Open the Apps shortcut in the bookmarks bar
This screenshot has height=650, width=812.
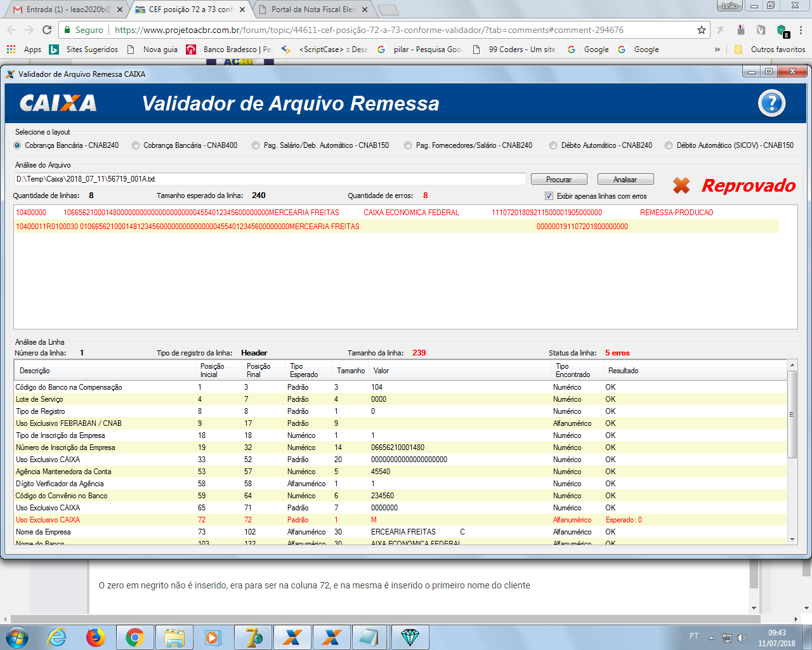click(x=24, y=50)
